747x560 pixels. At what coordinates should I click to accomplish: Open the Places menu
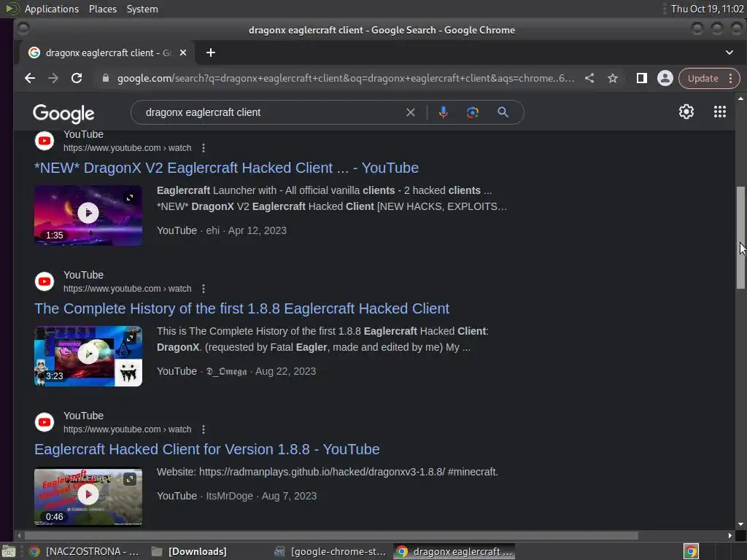(x=102, y=9)
